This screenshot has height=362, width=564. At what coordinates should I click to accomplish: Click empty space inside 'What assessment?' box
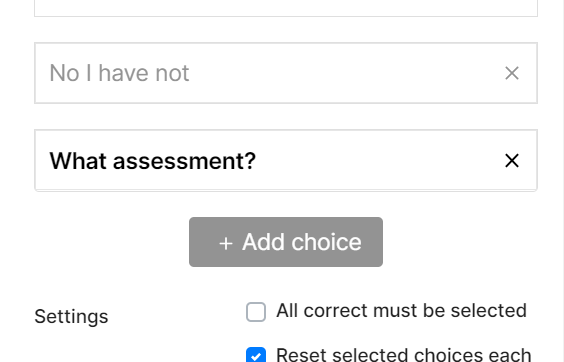pos(378,160)
